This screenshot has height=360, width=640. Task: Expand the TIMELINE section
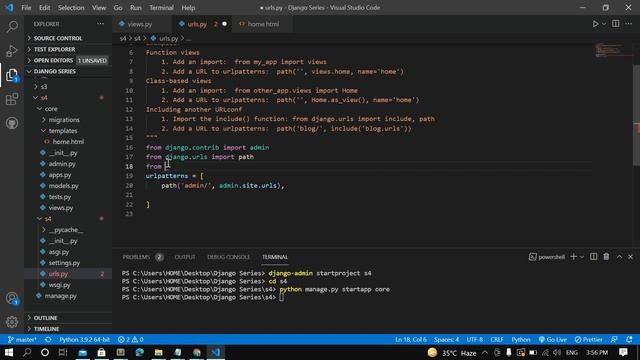tap(68, 329)
